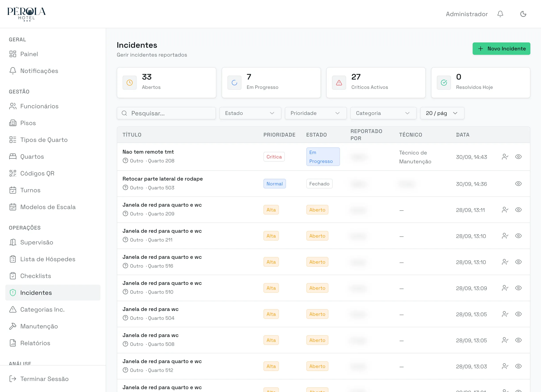The image size is (541, 392).
Task: Open Pisos in the sidebar
Action: click(53, 123)
